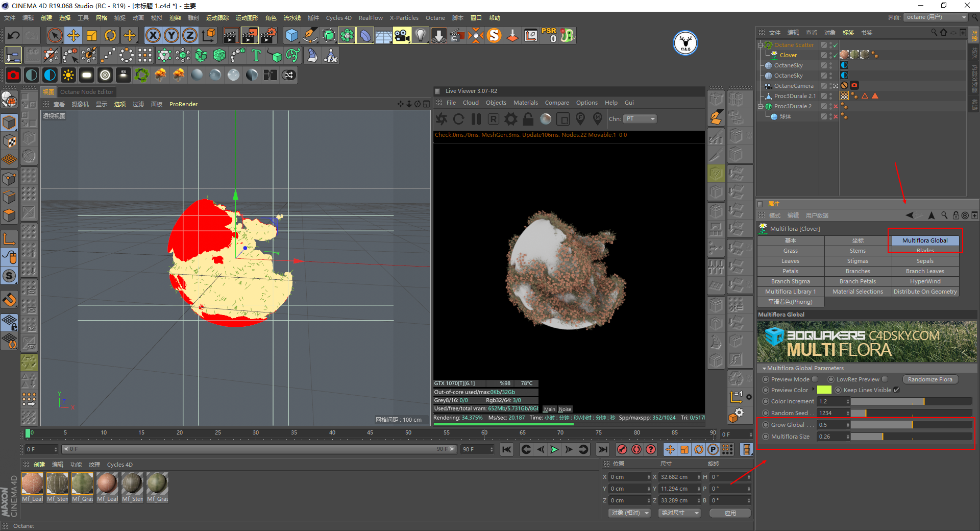
Task: Click the Undo arrow icon
Action: point(14,35)
